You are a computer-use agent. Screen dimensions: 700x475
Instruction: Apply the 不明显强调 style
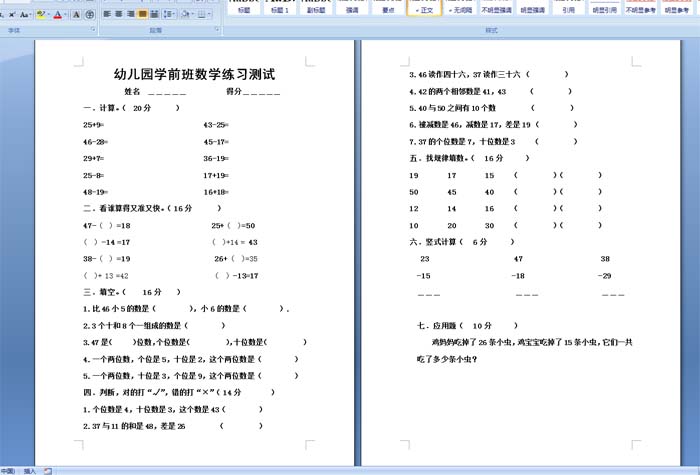coord(496,7)
